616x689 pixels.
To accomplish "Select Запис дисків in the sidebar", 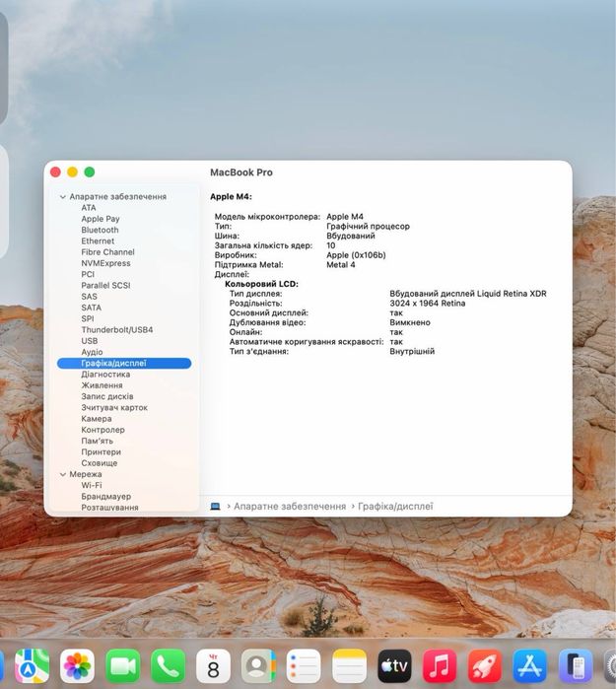I will click(x=106, y=396).
